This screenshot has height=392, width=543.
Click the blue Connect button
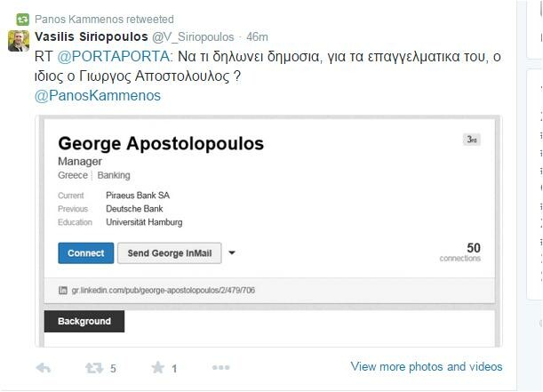click(x=86, y=253)
